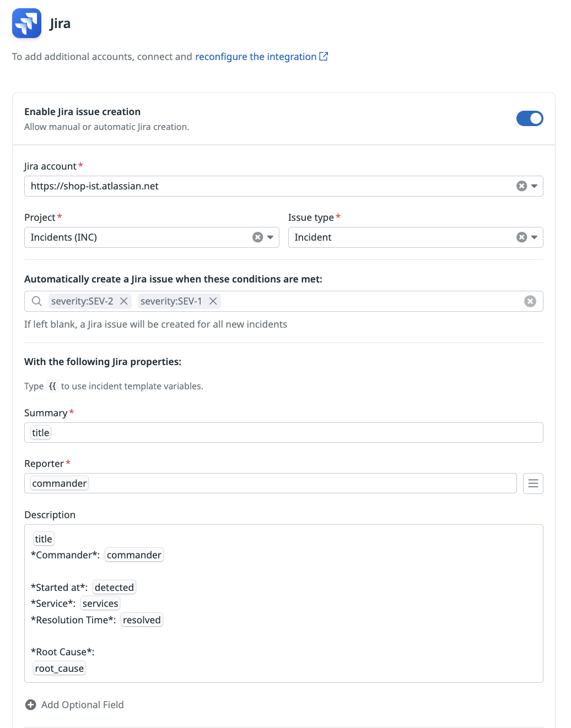Click the root_cause variable in Description

[60, 669]
